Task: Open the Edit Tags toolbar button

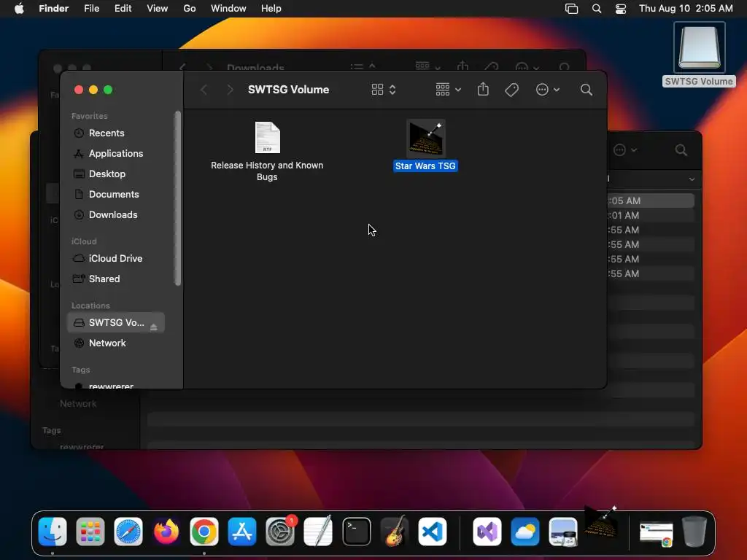Action: coord(511,90)
